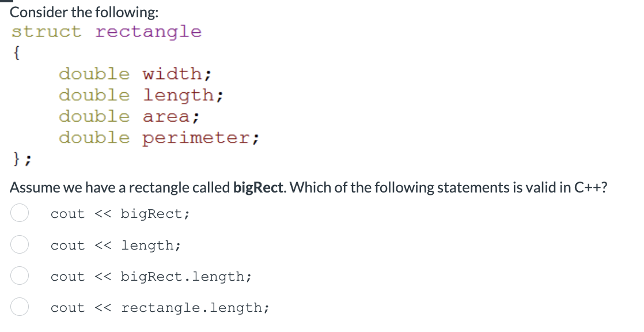The height and width of the screenshot is (332, 644).
Task: Click the answer text cout << bigRect;
Action: point(120,213)
